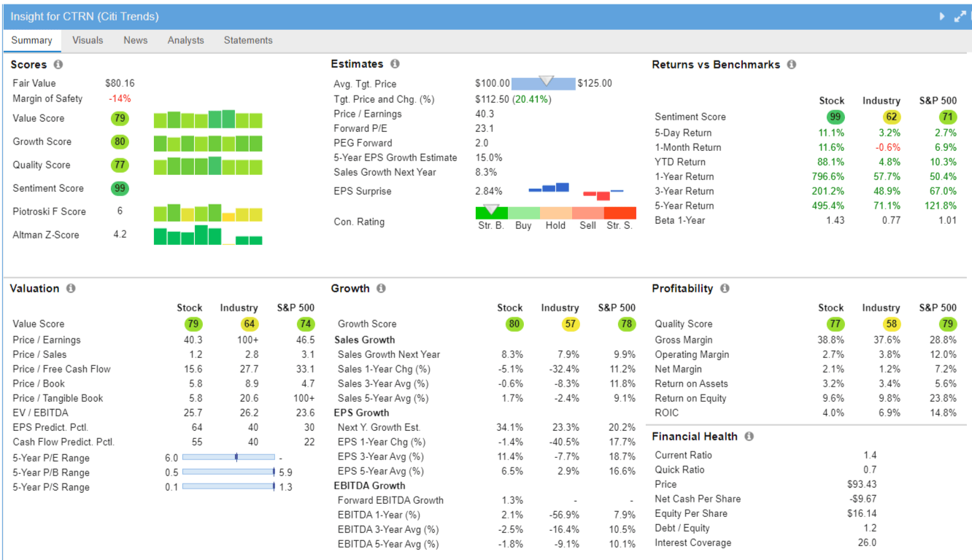Open the info icon beside Financial Health
972x560 pixels.
pyautogui.click(x=749, y=436)
